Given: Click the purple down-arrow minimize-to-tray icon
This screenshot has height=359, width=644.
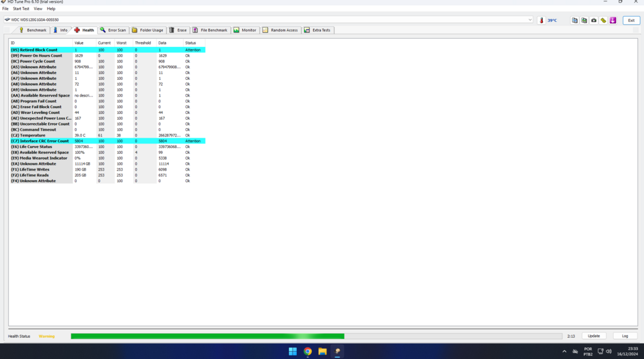Looking at the screenshot, I should tap(613, 21).
